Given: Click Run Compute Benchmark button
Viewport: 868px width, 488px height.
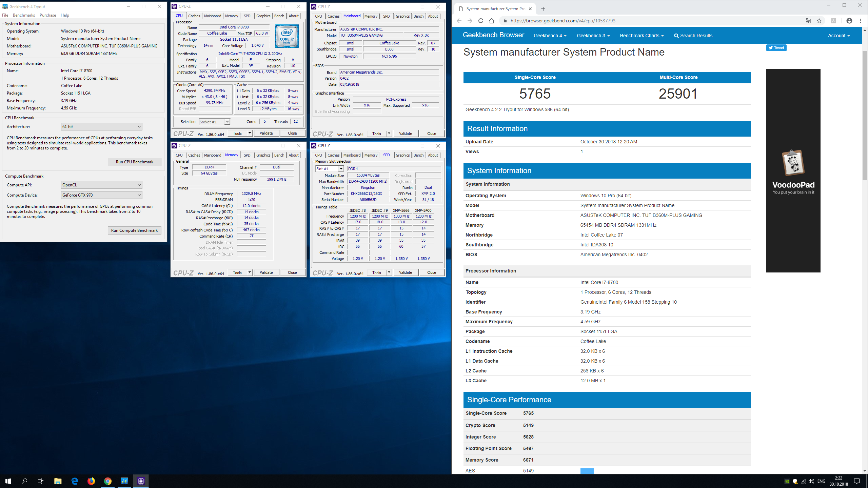Looking at the screenshot, I should [x=134, y=230].
